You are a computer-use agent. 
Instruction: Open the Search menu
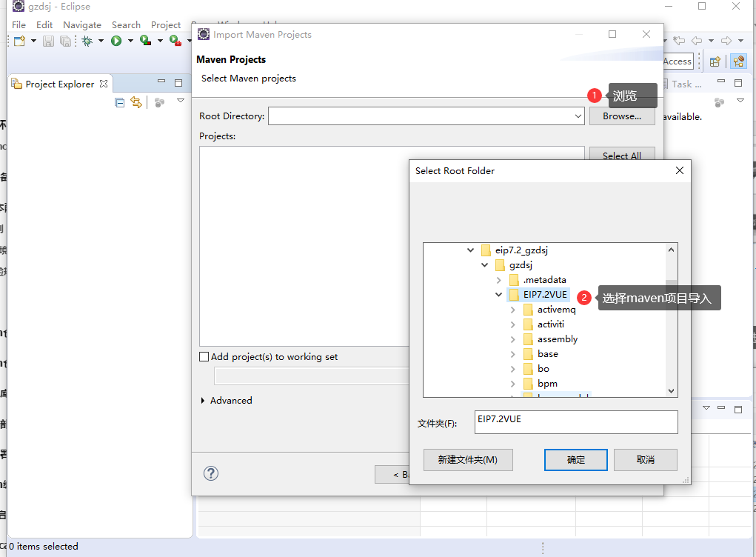pyautogui.click(x=126, y=25)
